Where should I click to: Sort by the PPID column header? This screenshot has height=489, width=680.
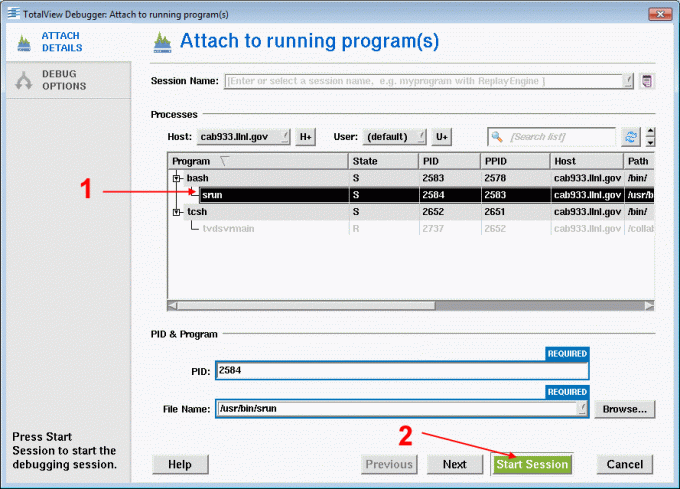click(516, 161)
